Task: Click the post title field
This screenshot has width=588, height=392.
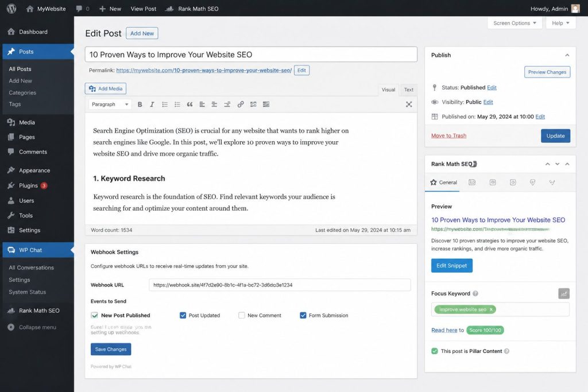Action: click(251, 55)
